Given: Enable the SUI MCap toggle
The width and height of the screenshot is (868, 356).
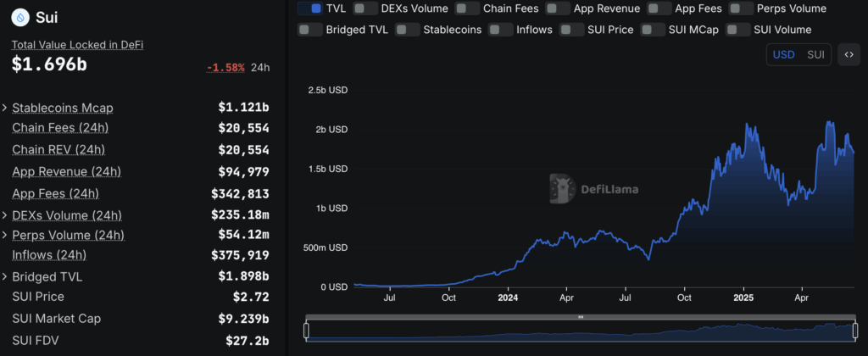Looking at the screenshot, I should [653, 30].
